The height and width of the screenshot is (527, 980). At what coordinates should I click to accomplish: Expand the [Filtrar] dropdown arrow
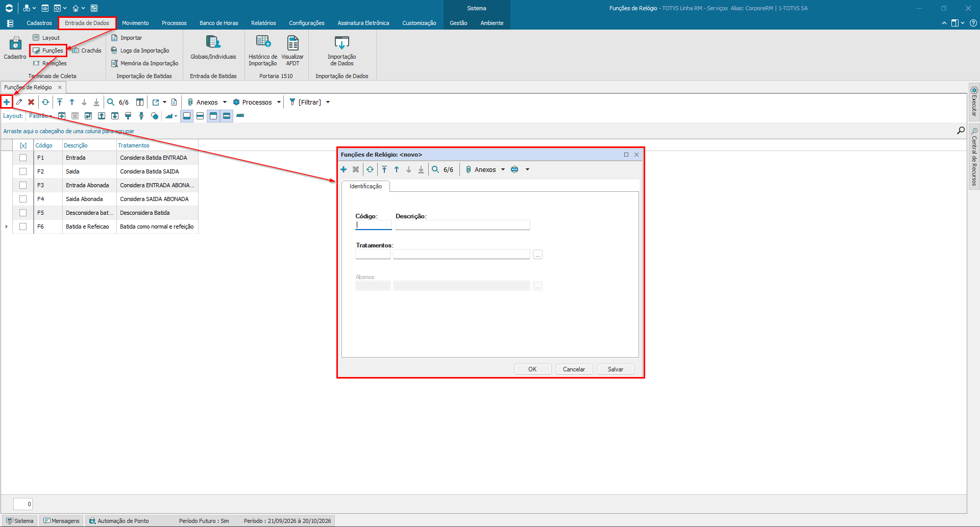(x=328, y=102)
